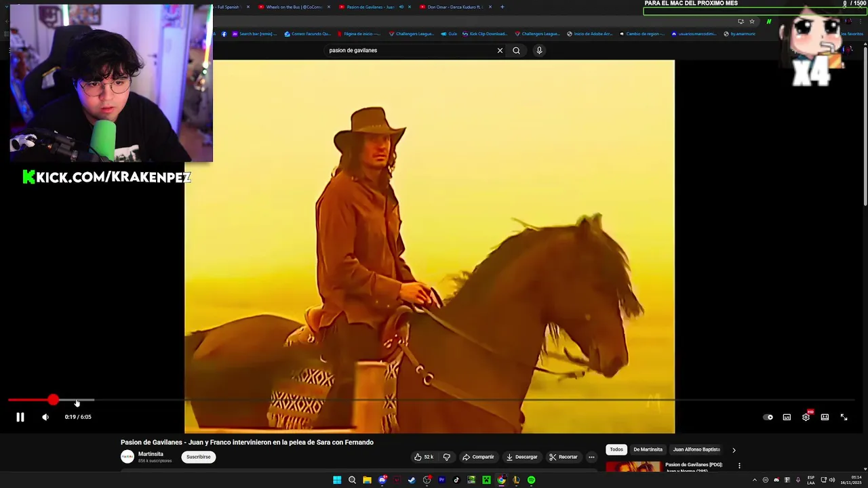Open Cambio de region bookmark
868x488 pixels.
[642, 34]
